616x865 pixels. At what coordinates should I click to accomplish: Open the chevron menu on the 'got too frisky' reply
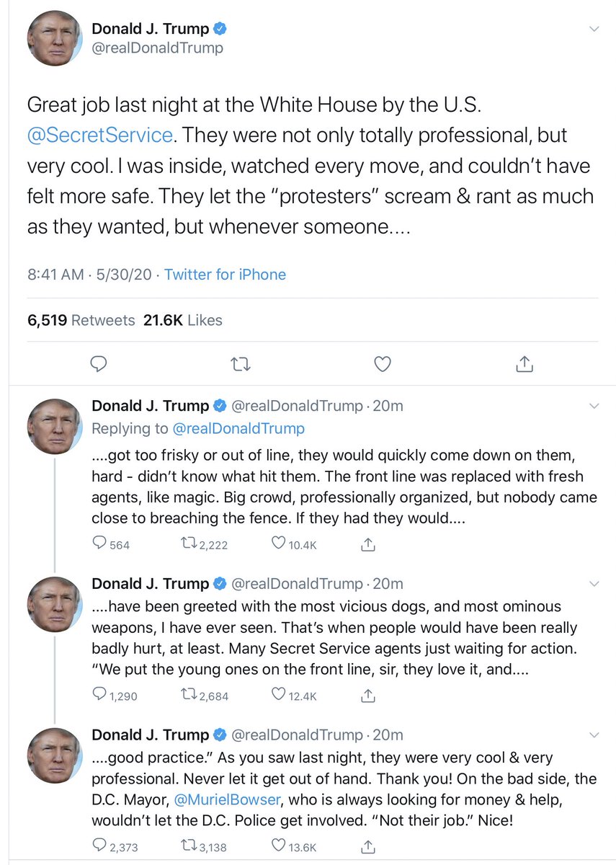tap(594, 406)
